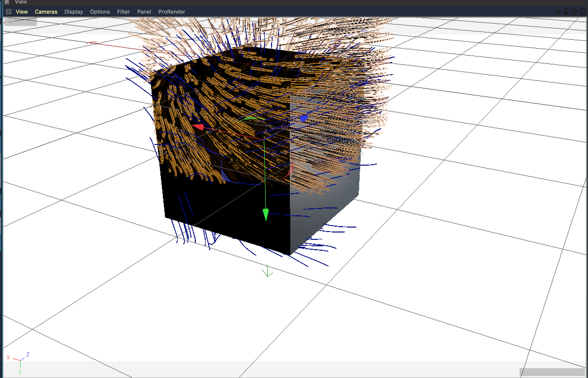This screenshot has height=378, width=588.
Task: Click the Perspective label in the viewport corner
Action: pos(21,22)
